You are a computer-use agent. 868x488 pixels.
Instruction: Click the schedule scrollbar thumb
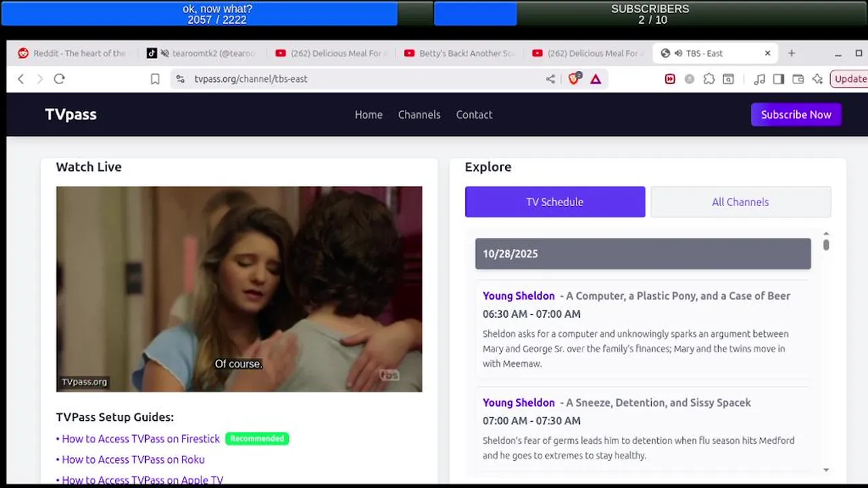[826, 245]
